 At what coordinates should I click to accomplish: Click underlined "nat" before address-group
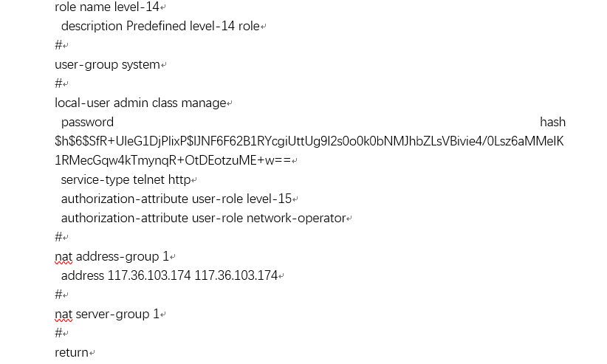click(x=64, y=257)
